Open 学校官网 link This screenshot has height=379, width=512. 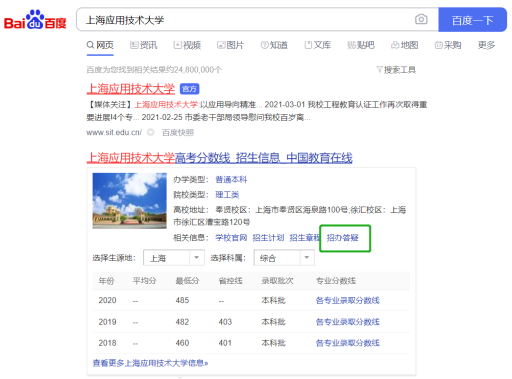coord(231,238)
